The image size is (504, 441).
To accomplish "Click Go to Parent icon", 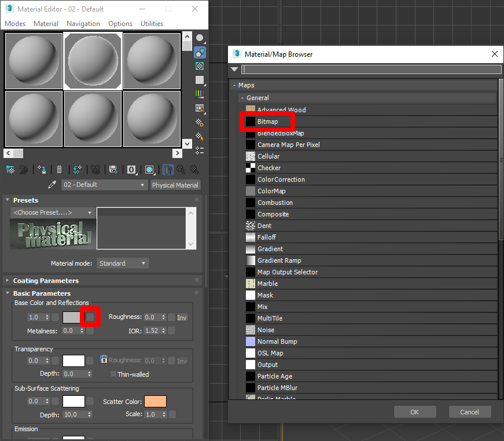I will pyautogui.click(x=181, y=170).
